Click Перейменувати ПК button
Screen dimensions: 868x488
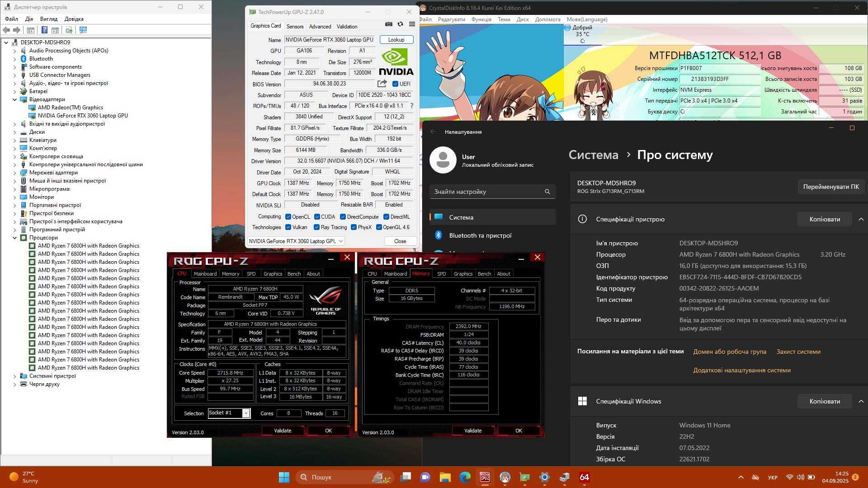click(x=830, y=187)
